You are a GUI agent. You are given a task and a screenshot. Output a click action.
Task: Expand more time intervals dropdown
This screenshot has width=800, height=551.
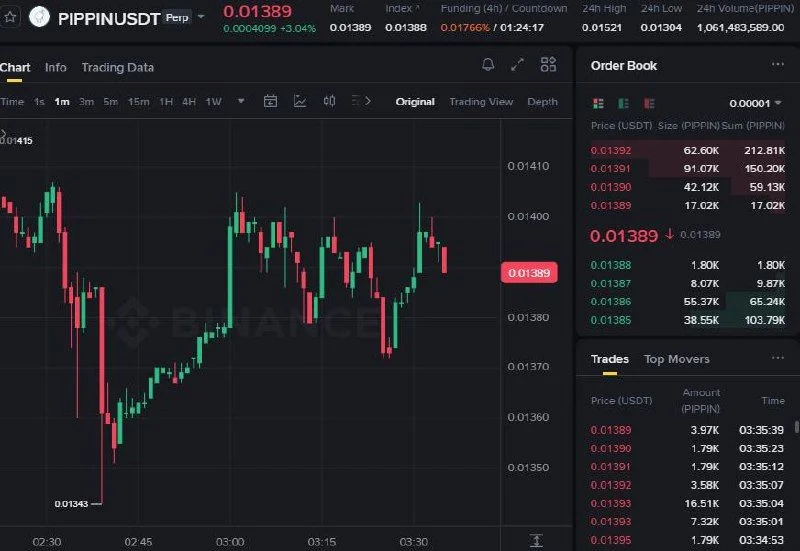pos(241,101)
